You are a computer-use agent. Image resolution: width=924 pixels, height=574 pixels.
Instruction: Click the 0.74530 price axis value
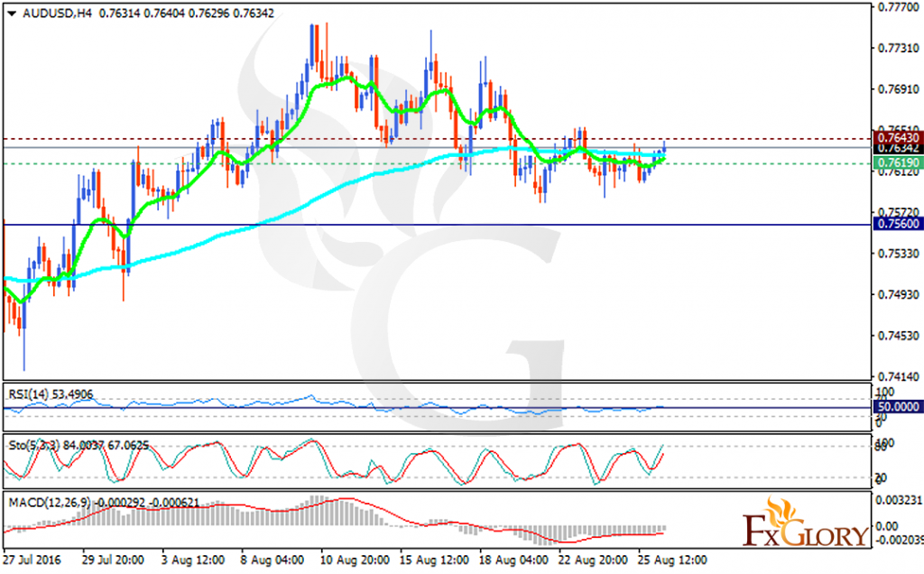[x=898, y=336]
